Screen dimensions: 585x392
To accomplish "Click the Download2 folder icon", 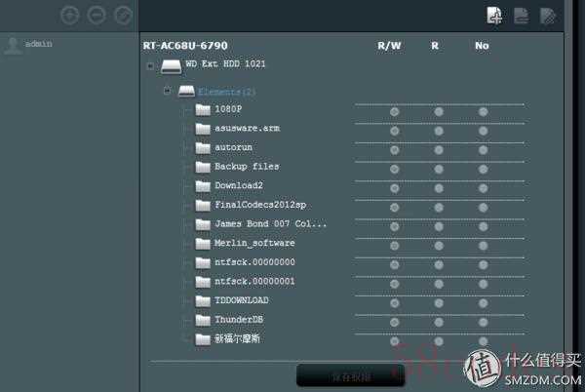I will click(203, 185).
